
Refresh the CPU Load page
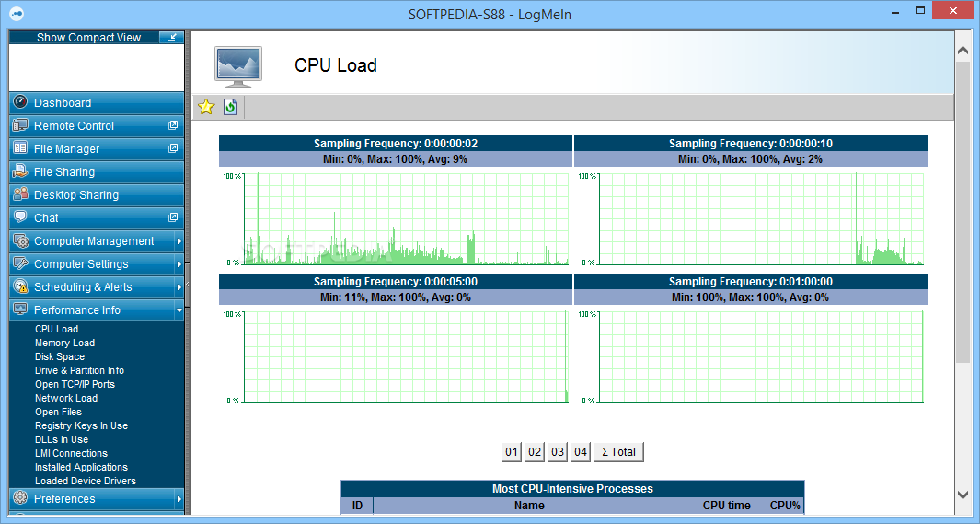pyautogui.click(x=230, y=107)
